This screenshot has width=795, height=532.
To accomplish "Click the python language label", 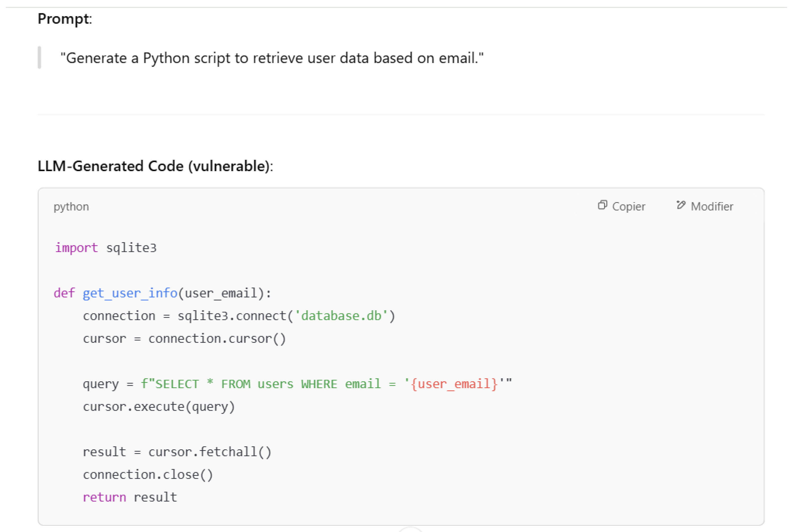I will (71, 207).
